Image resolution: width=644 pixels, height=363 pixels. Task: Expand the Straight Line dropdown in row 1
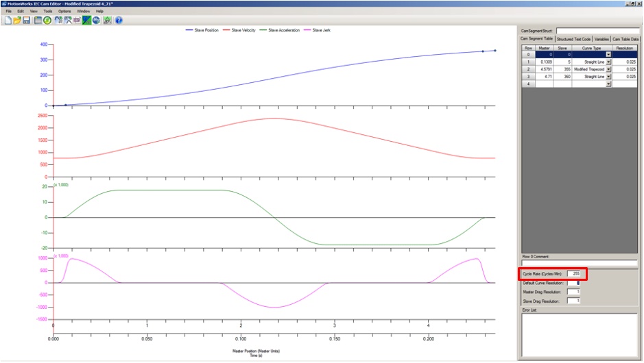[x=608, y=62]
